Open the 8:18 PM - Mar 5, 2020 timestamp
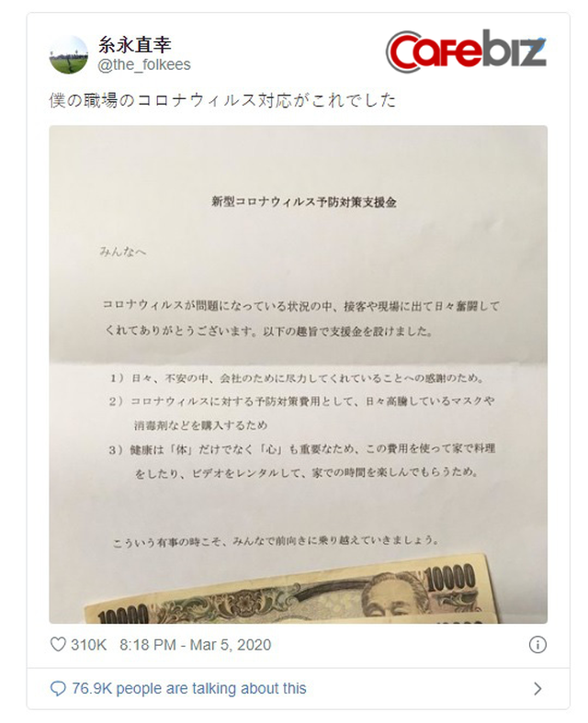Screen dimensions: 588x723 195,645
